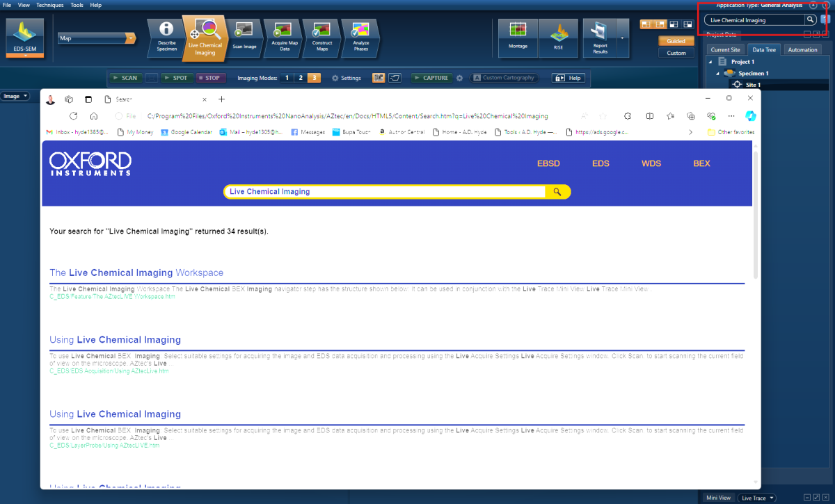Go to the Acquire Map Data step
The height and width of the screenshot is (504, 835).
click(284, 37)
